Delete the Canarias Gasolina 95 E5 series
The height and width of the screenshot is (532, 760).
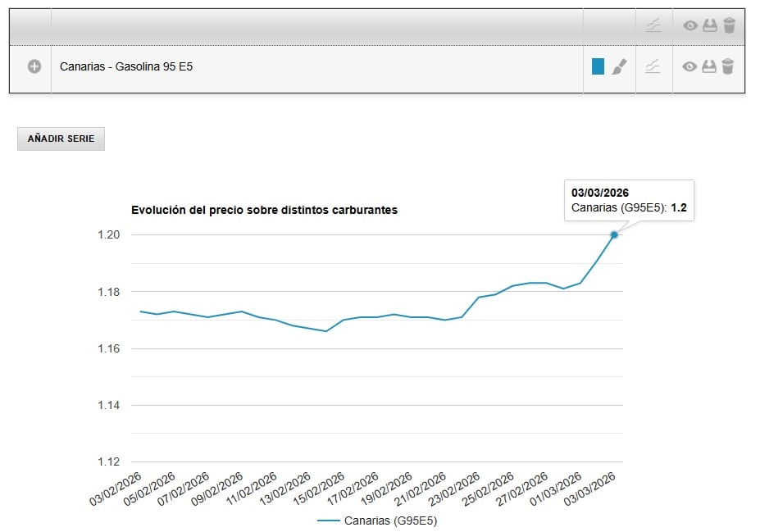728,66
